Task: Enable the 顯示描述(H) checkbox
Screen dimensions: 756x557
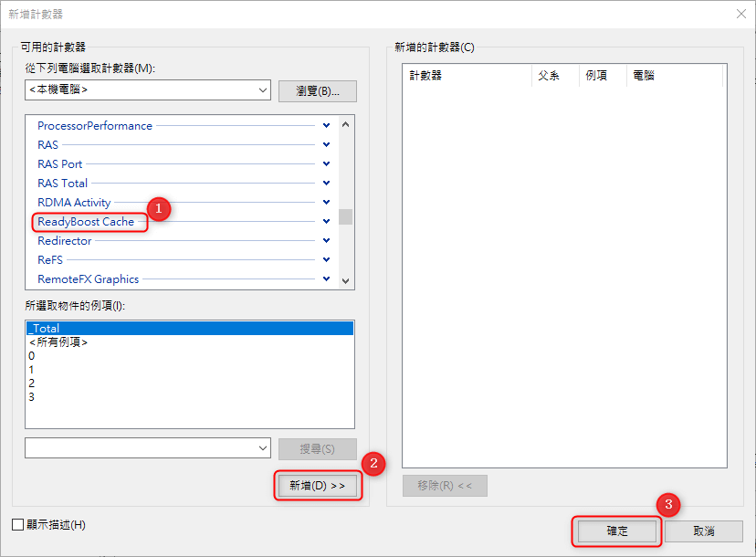Action: 16,525
